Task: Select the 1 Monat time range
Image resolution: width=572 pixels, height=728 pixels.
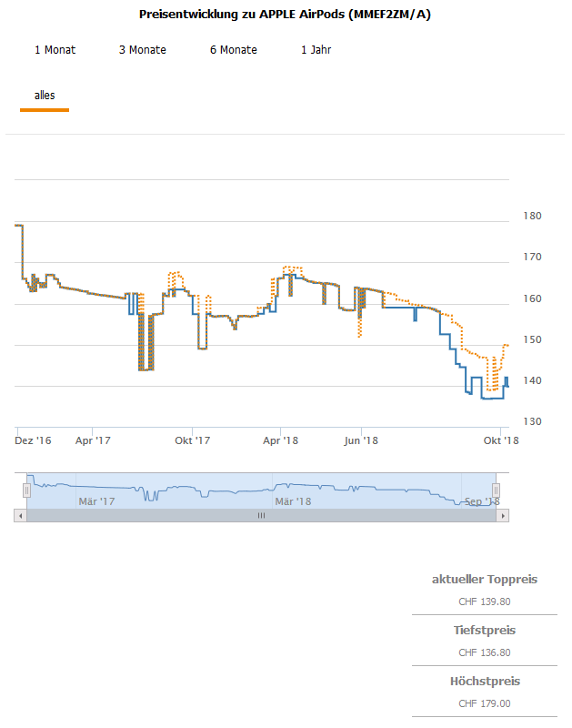Action: coord(55,50)
